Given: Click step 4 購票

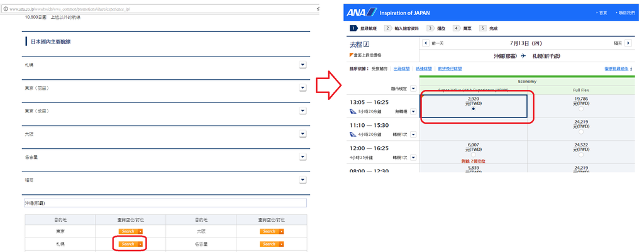Looking at the screenshot, I should click(x=462, y=28).
